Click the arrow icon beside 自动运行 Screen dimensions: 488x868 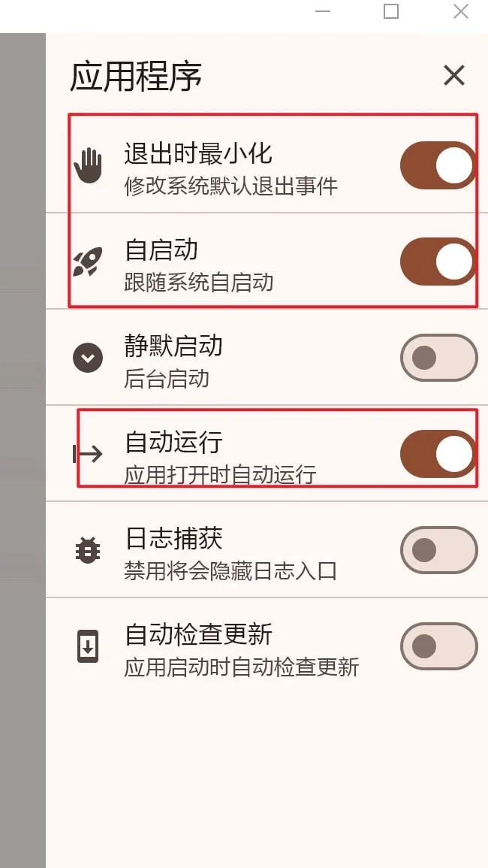(x=88, y=452)
